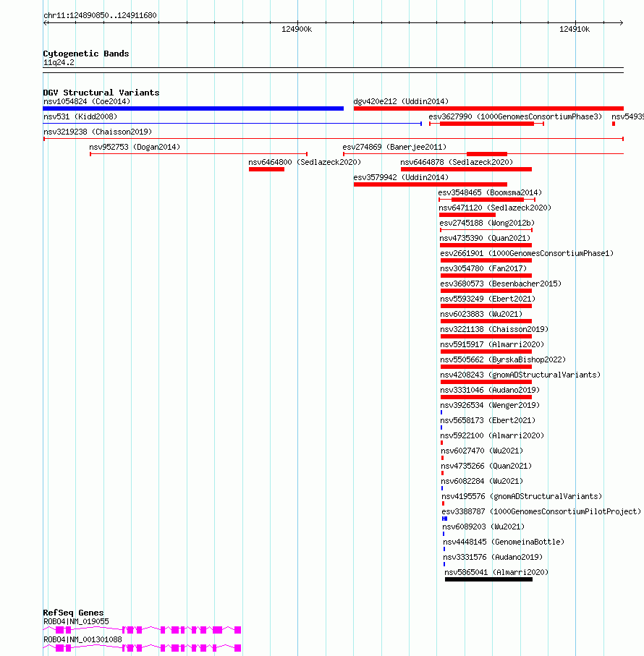Select the blue nsv1054824 variant bar

click(193, 108)
